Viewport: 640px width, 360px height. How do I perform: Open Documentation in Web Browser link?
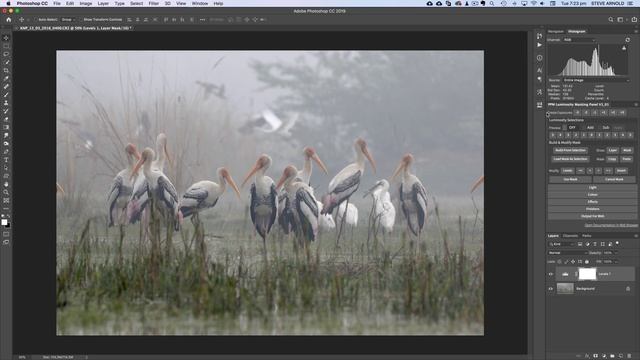pyautogui.click(x=611, y=225)
